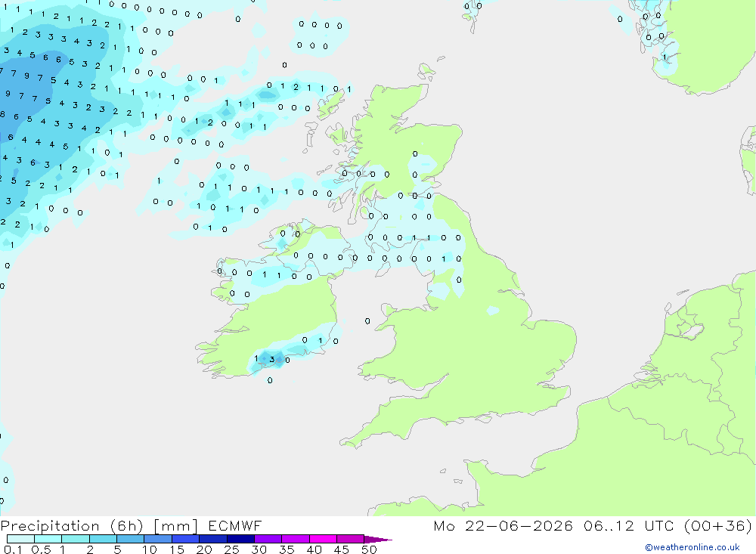Screen dimensions: 756x554
Task: Click the '06..12 UTC' time range text
Action: [628, 525]
